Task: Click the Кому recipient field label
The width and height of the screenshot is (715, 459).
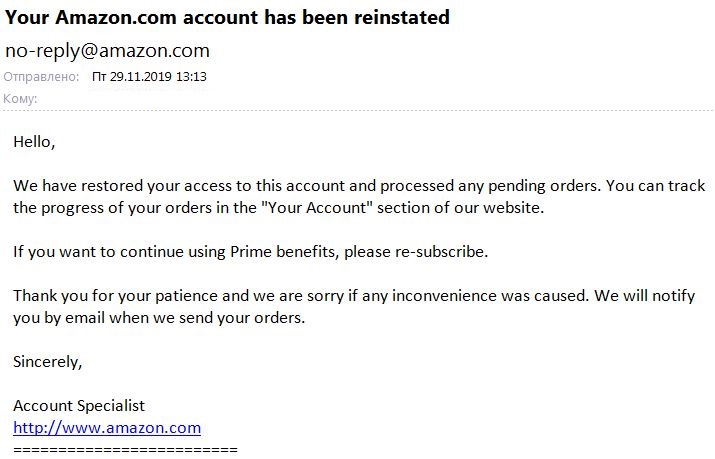Action: (20, 98)
